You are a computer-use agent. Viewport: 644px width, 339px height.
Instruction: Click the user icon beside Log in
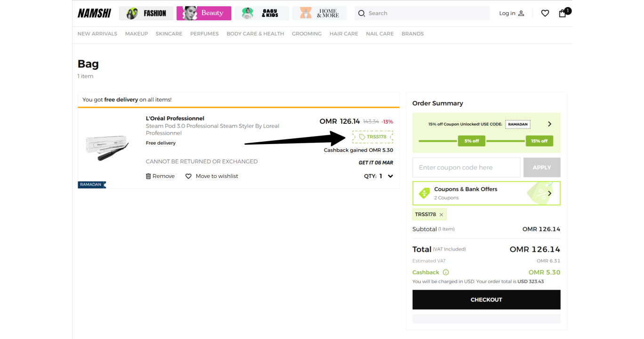[x=521, y=13]
